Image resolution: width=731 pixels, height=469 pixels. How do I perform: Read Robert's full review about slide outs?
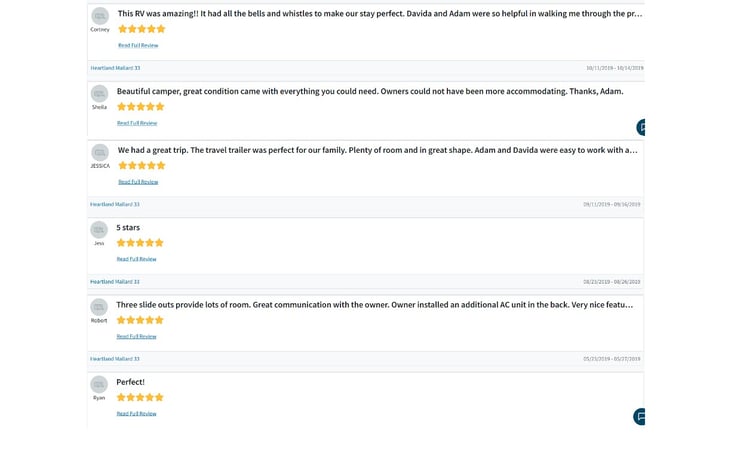137,336
